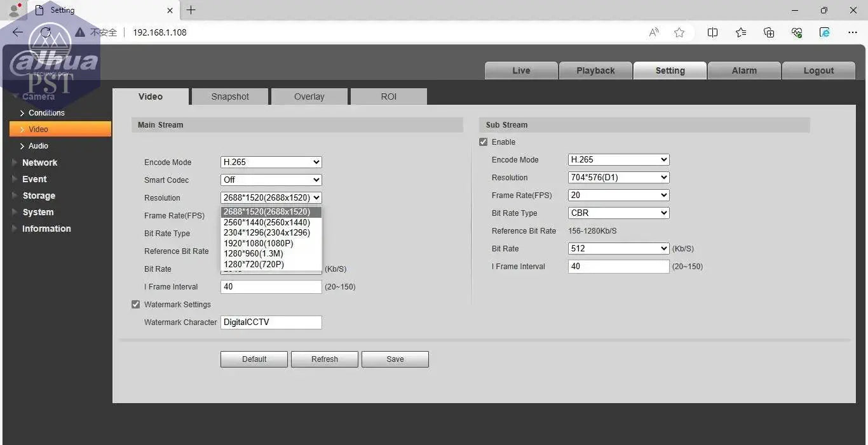The image size is (868, 445).
Task: Open the browser three-dot settings menu
Action: [x=853, y=32]
